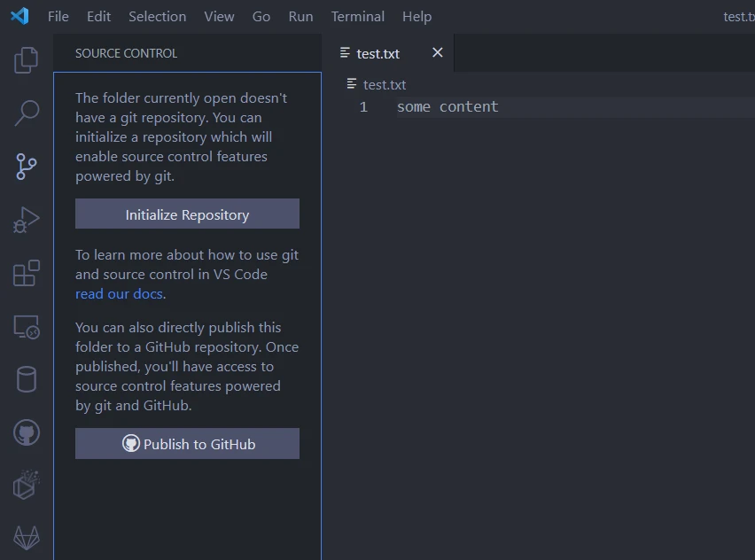Click the Publish to GitHub button
The height and width of the screenshot is (560, 755).
click(x=187, y=444)
